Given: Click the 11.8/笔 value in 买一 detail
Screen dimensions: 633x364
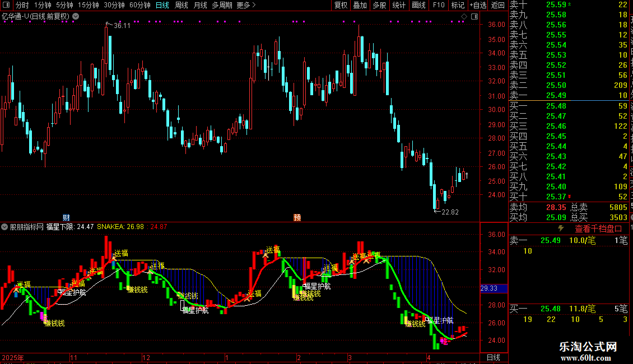Looking at the screenshot, I should click(582, 309).
